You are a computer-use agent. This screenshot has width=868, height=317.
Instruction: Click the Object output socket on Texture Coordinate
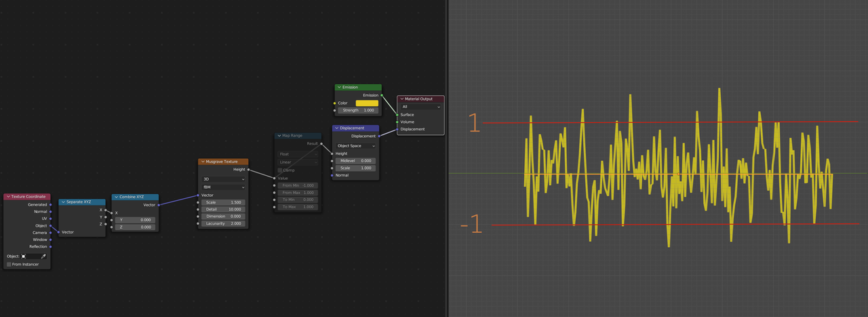[50, 226]
